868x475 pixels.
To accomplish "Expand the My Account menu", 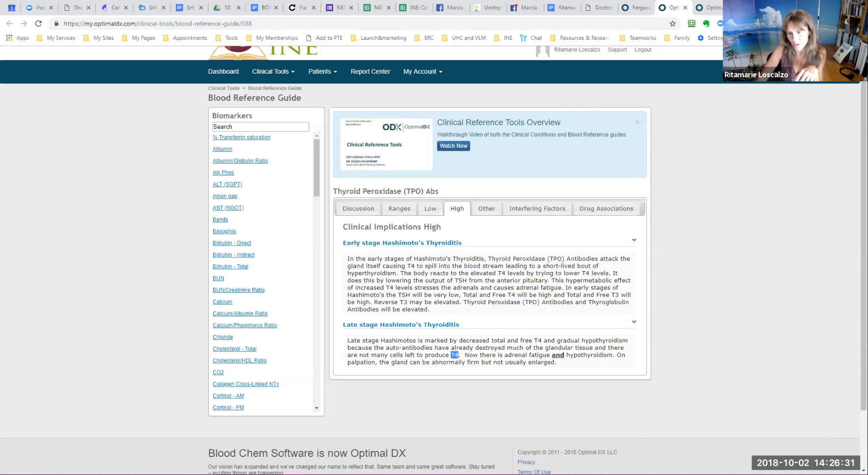I will point(423,72).
